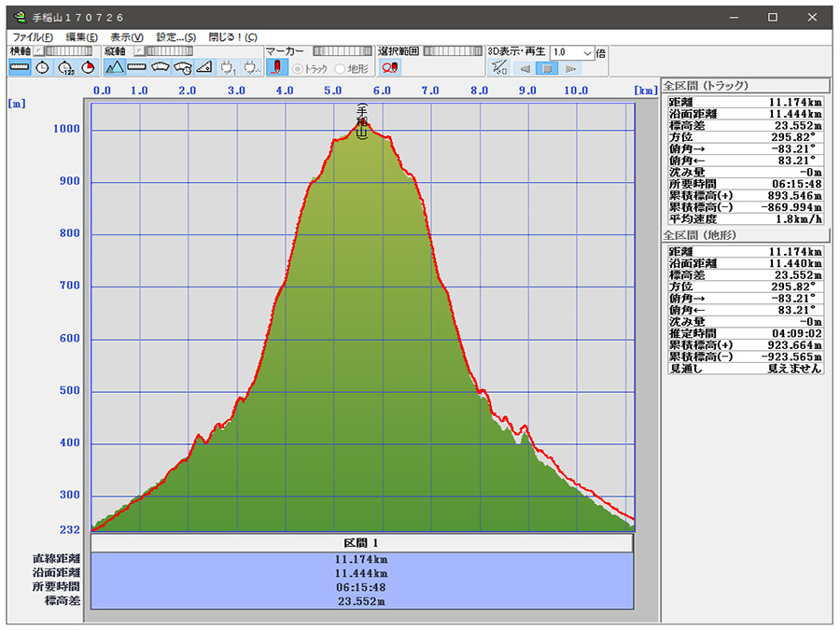Choose the slope angle triangle icon
840x630 pixels.
coord(205,67)
